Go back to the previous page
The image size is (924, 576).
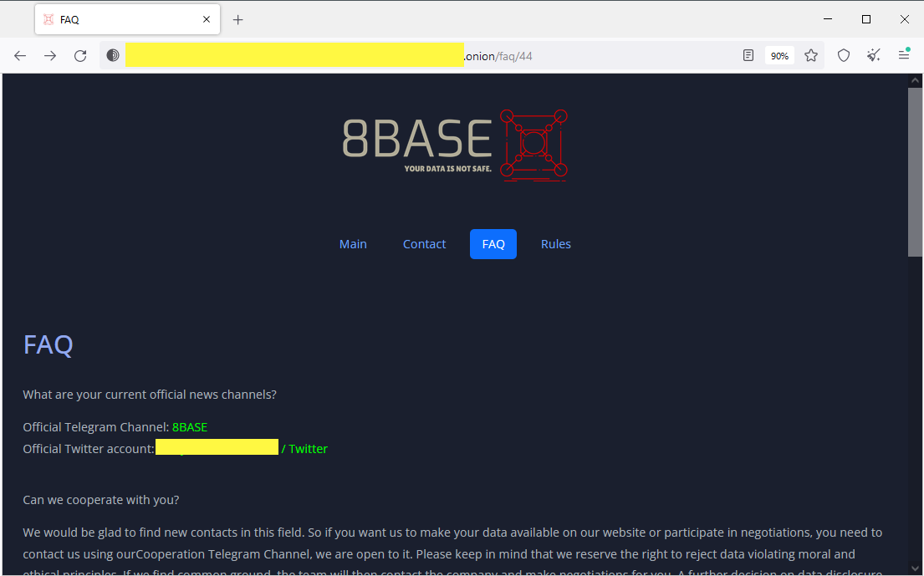coord(20,56)
